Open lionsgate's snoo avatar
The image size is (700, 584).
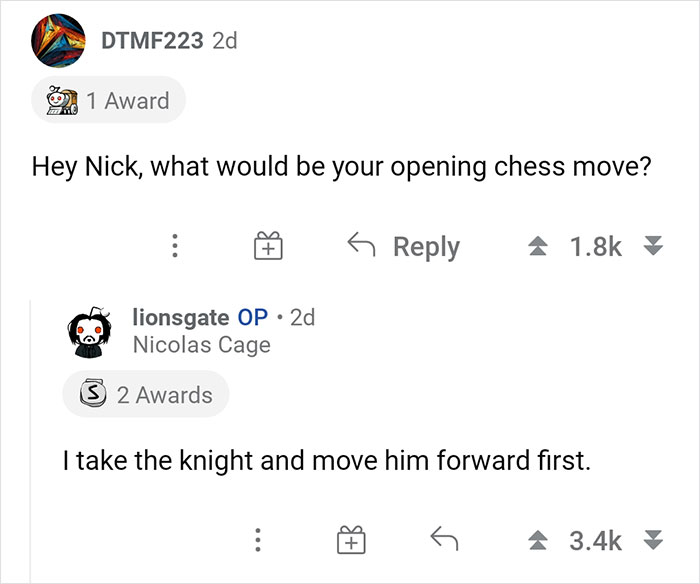click(x=88, y=330)
